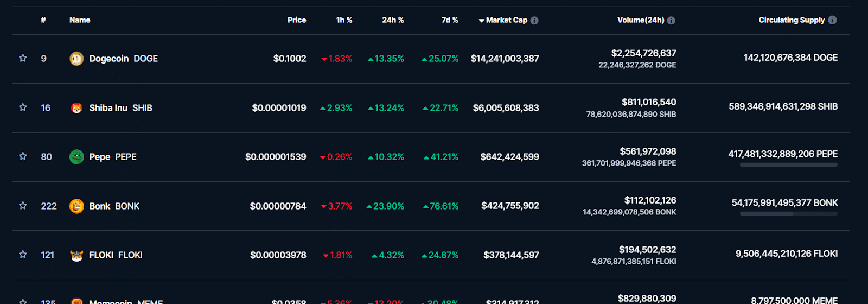Open Bonk volume $112,102,126
This screenshot has height=304, width=868.
650,200
